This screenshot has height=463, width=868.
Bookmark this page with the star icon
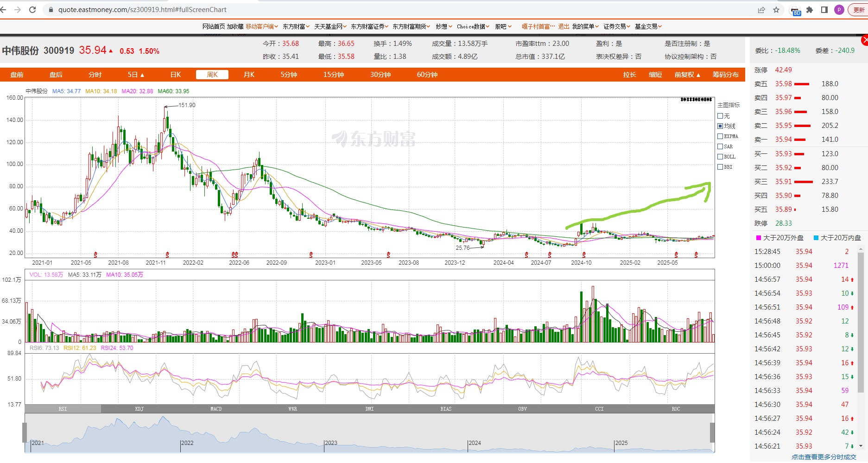[x=776, y=10]
